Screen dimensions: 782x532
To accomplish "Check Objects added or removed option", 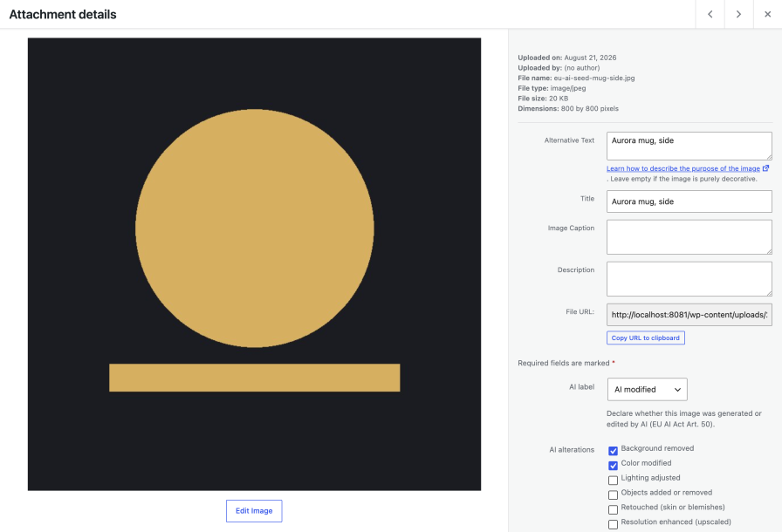I will pos(613,495).
